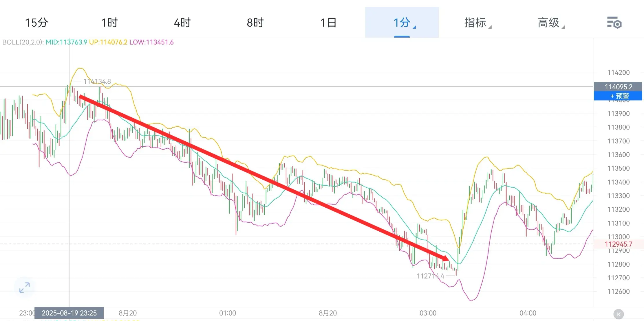This screenshot has width=644, height=321.
Task: Switch to 1时 timeframe
Action: [109, 23]
